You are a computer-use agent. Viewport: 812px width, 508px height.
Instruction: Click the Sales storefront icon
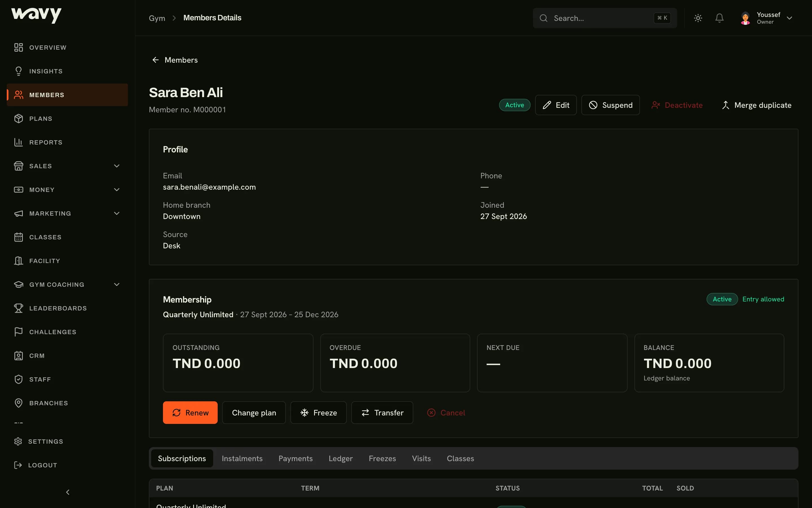point(18,166)
